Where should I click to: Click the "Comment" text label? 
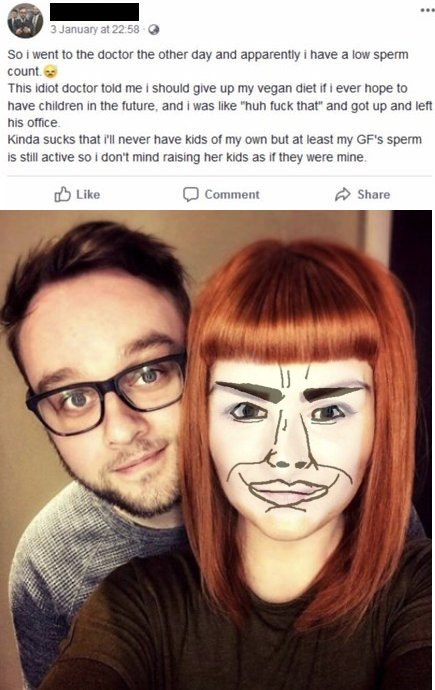coord(232,195)
